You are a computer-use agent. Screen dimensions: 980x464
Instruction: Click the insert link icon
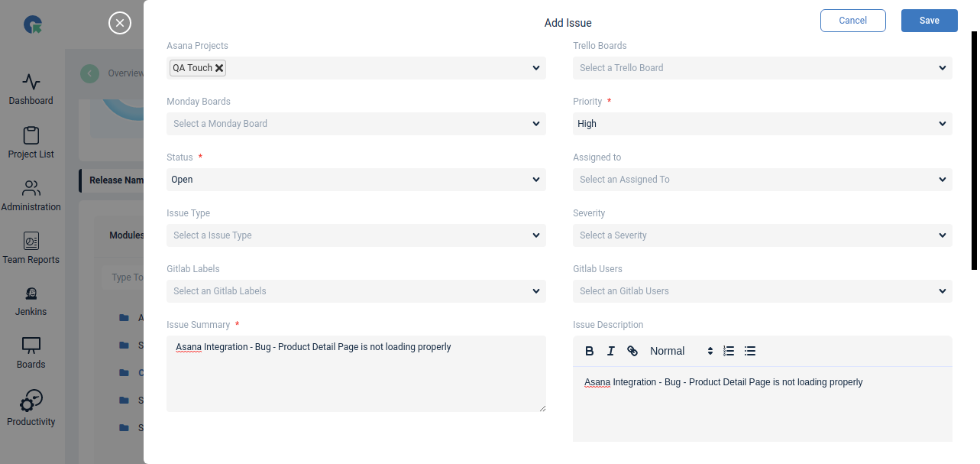632,351
